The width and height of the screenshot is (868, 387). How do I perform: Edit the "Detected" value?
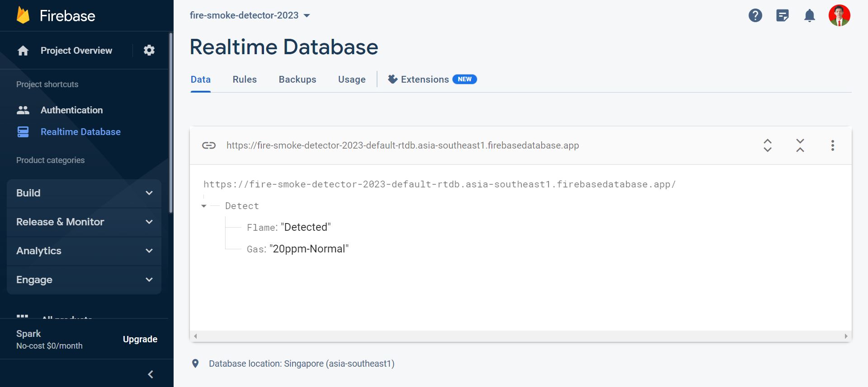click(x=306, y=227)
